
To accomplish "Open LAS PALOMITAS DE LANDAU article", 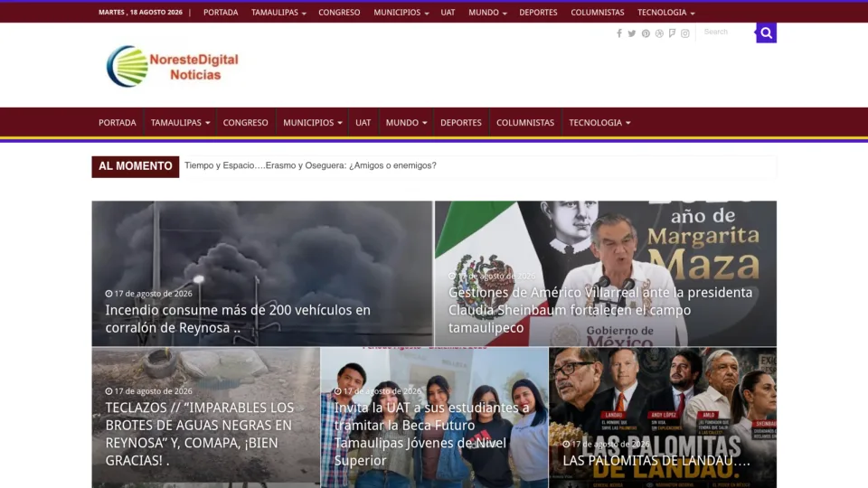I will coord(656,460).
